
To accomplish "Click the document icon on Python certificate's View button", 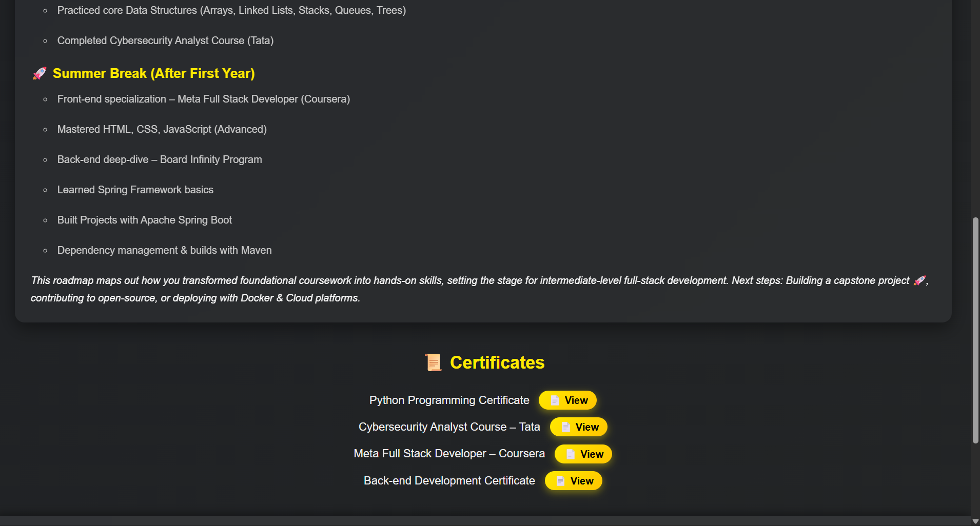I will tap(555, 400).
